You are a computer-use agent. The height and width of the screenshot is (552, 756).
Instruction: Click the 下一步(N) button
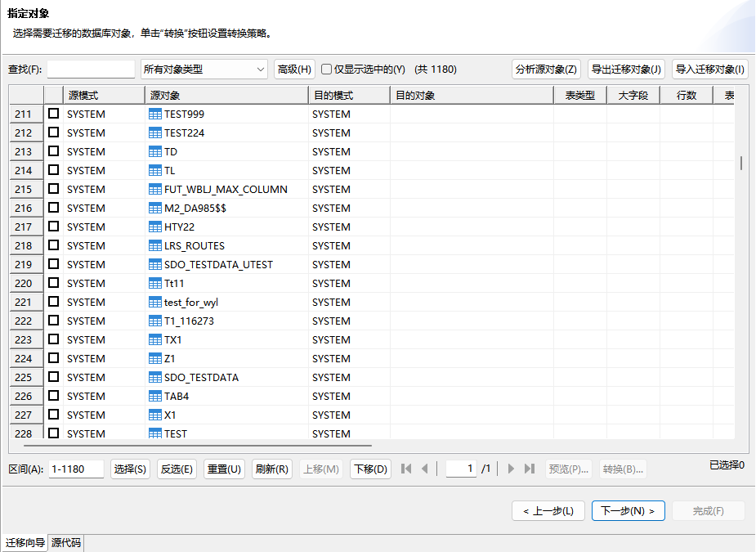[628, 510]
